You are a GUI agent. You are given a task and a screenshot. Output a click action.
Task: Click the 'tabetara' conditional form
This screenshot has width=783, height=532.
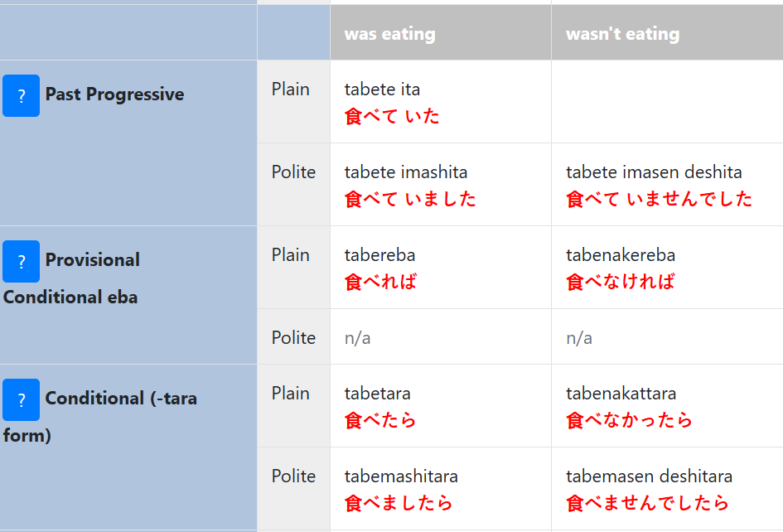pos(378,394)
